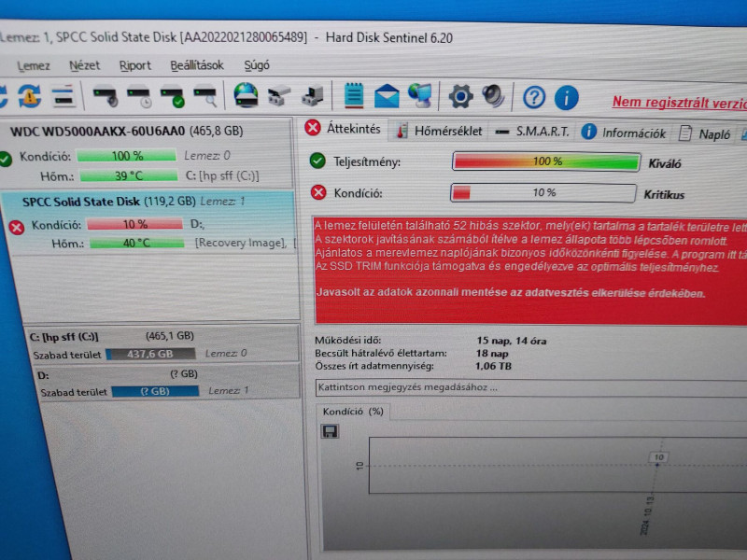Click the red X status icon beside Kondíció 10 %
Image resolution: width=747 pixels, height=560 pixels.
[318, 192]
